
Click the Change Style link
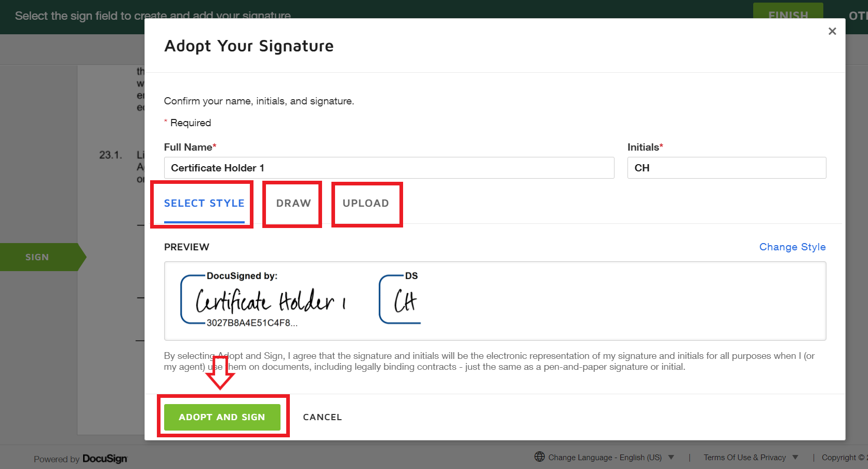[x=792, y=247]
